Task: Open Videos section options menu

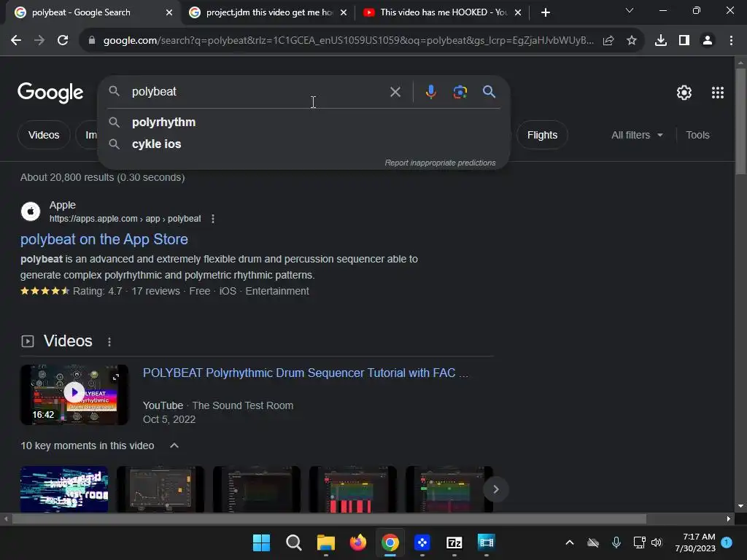Action: 109,342
